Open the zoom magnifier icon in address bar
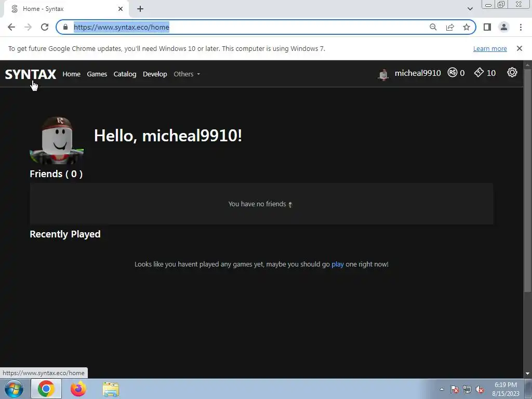 tap(433, 27)
